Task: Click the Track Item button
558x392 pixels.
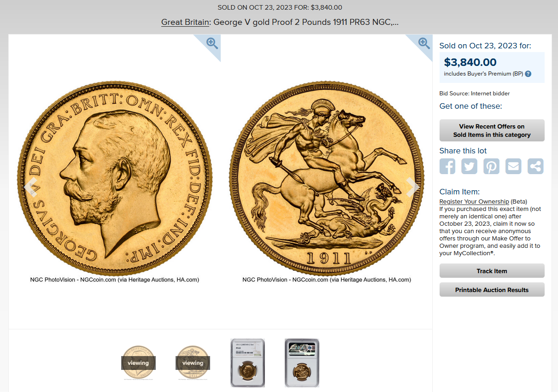Action: [492, 271]
